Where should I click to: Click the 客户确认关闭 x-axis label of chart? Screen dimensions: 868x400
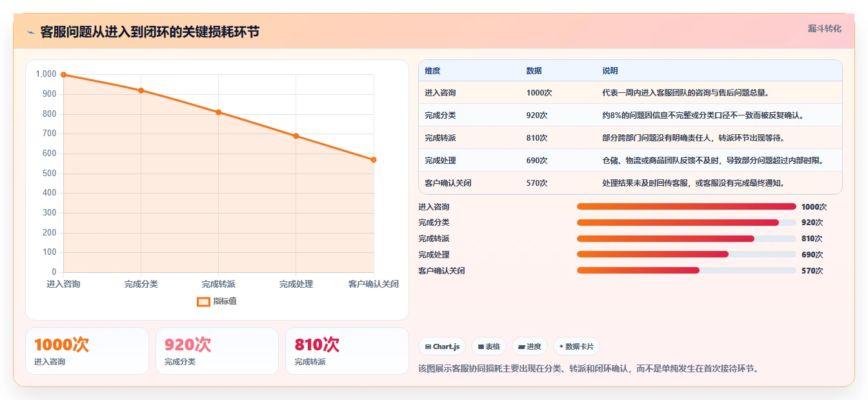[374, 284]
